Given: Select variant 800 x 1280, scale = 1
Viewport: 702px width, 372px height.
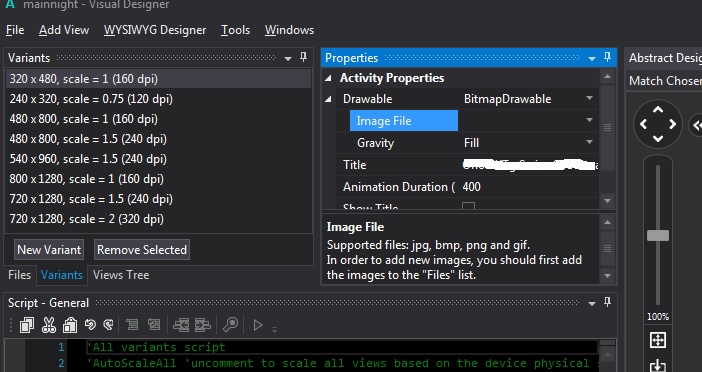Looking at the screenshot, I should [158, 179].
